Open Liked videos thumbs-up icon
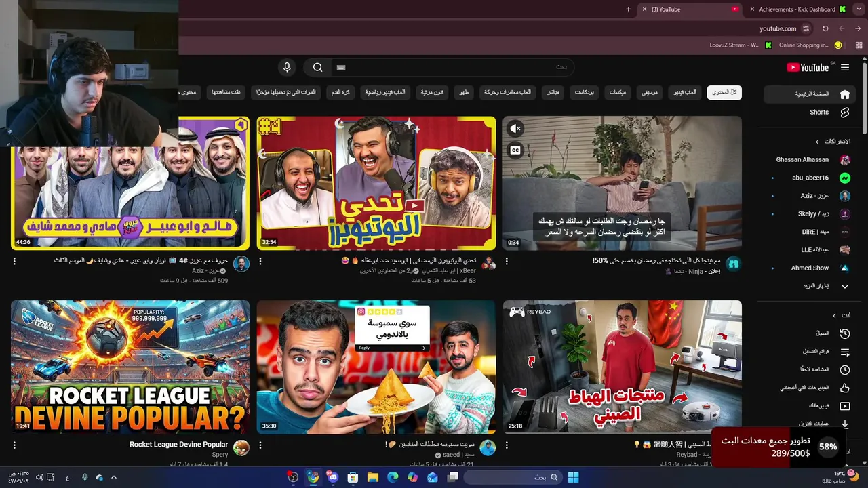Viewport: 868px width, 488px height. [x=844, y=388]
